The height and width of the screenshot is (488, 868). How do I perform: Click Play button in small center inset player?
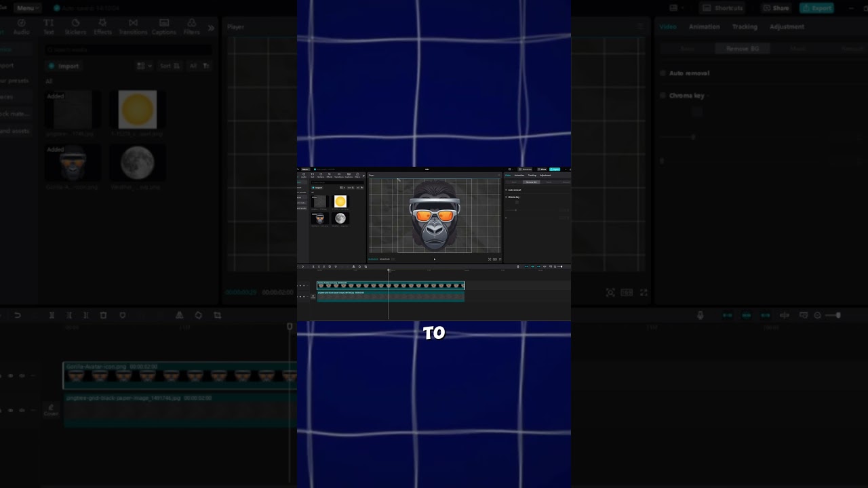pyautogui.click(x=435, y=259)
